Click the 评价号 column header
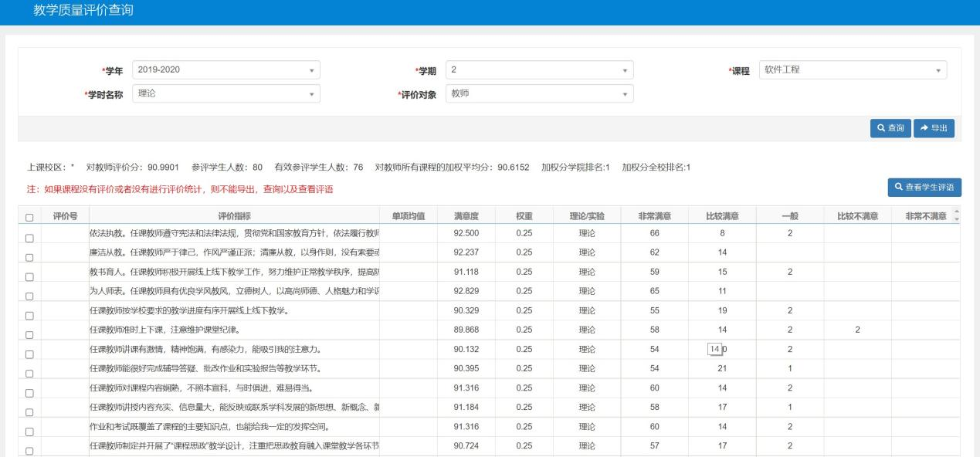Image resolution: width=980 pixels, height=457 pixels. point(65,216)
